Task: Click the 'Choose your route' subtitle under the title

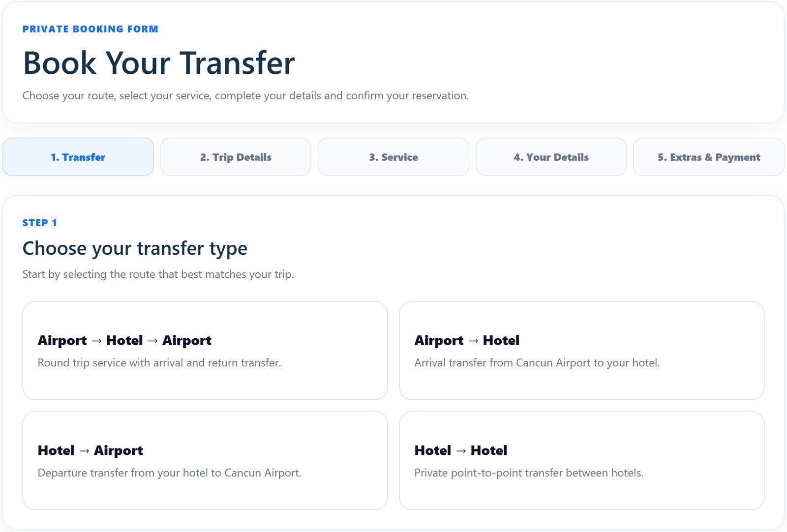Action: click(x=245, y=95)
